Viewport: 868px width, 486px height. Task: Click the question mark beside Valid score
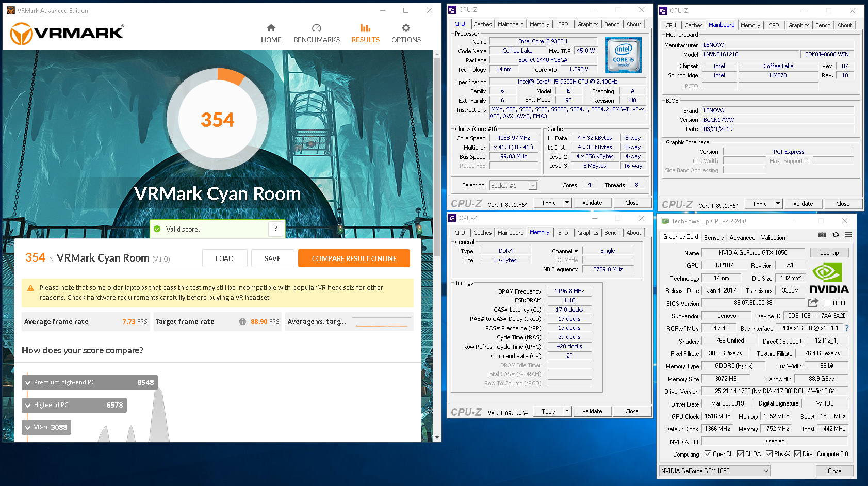tap(276, 229)
